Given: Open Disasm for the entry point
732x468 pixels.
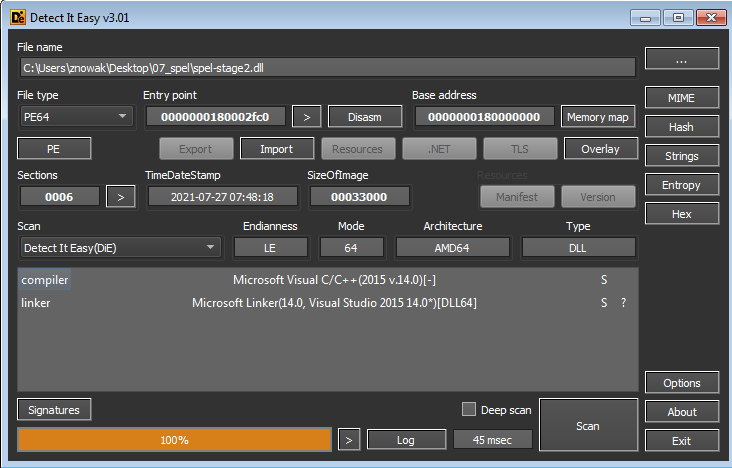Looking at the screenshot, I should [x=365, y=117].
